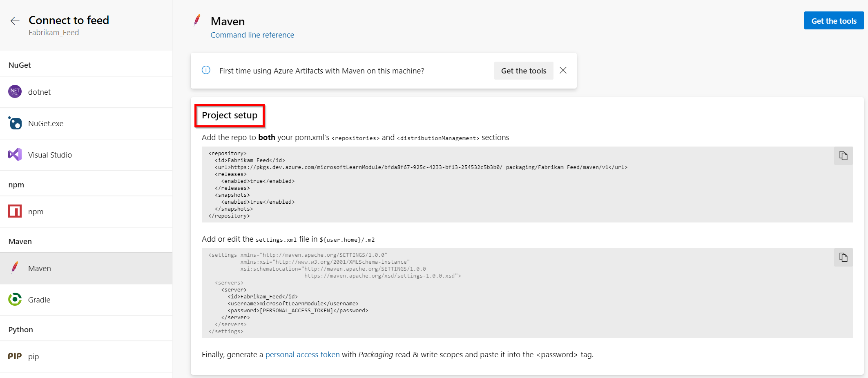868x378 pixels.
Task: Select dotnet in the NuGet section
Action: 86,92
